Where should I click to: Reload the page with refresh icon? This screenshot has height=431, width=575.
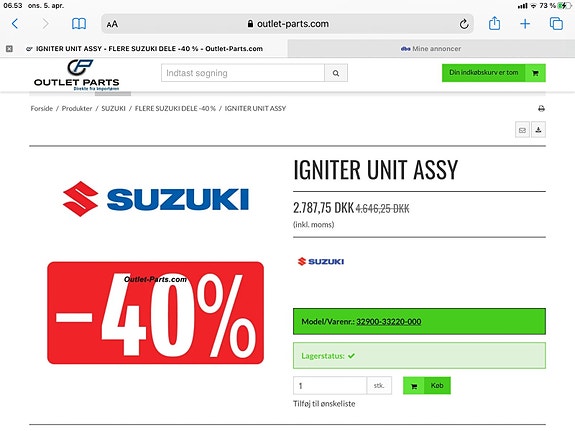pyautogui.click(x=464, y=24)
